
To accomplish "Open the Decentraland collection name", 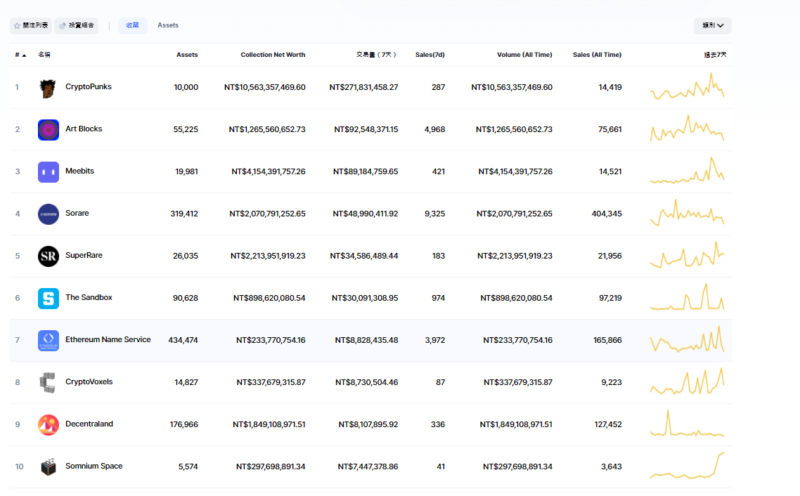I will coord(89,424).
